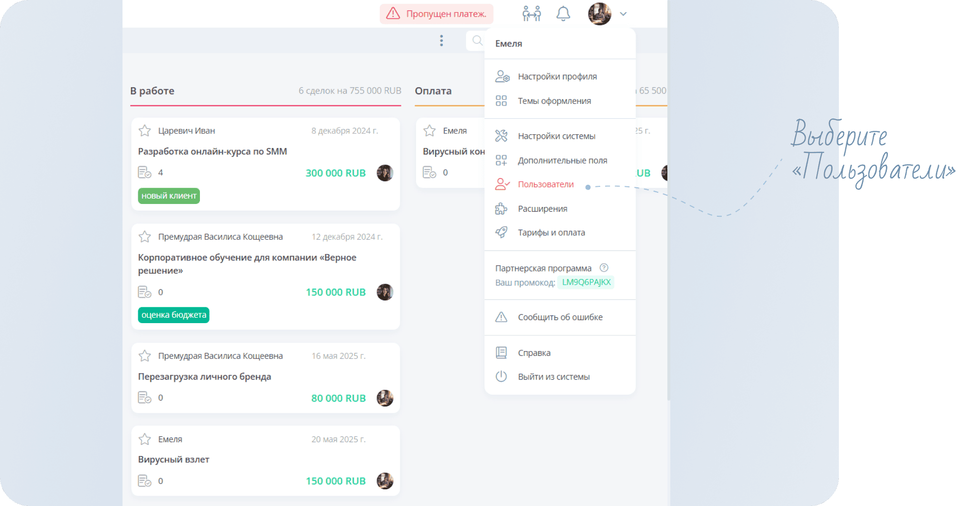
Task: Click 6 сделок на 755 000 RUB summary
Action: (350, 91)
